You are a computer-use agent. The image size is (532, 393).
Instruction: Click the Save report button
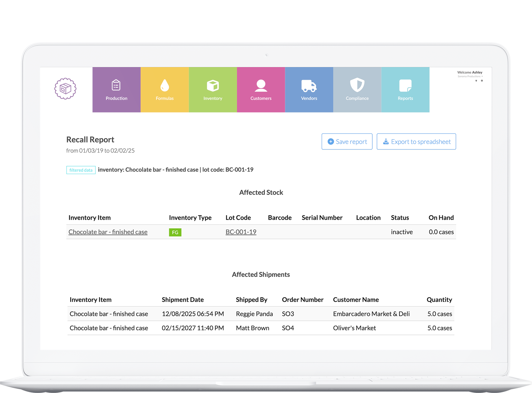pyautogui.click(x=347, y=141)
